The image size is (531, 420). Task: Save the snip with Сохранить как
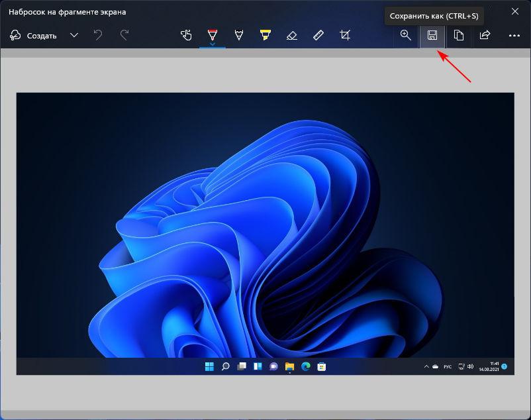pos(432,35)
